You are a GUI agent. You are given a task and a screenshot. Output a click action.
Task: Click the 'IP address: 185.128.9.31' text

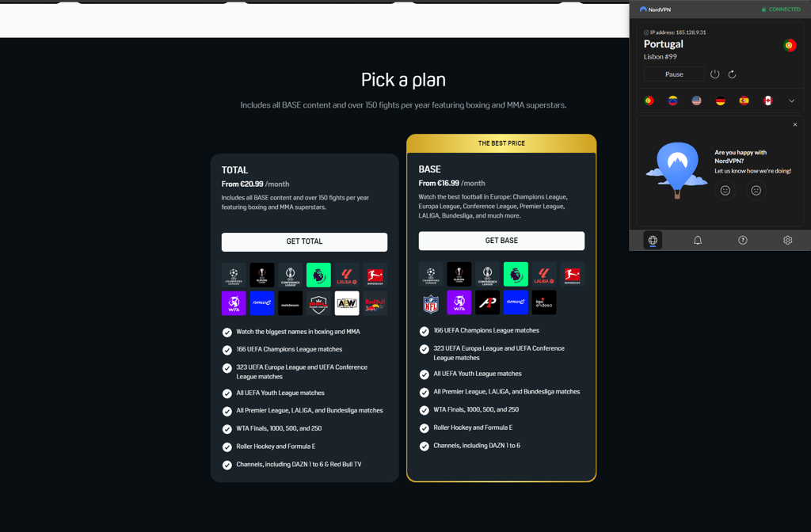(675, 32)
